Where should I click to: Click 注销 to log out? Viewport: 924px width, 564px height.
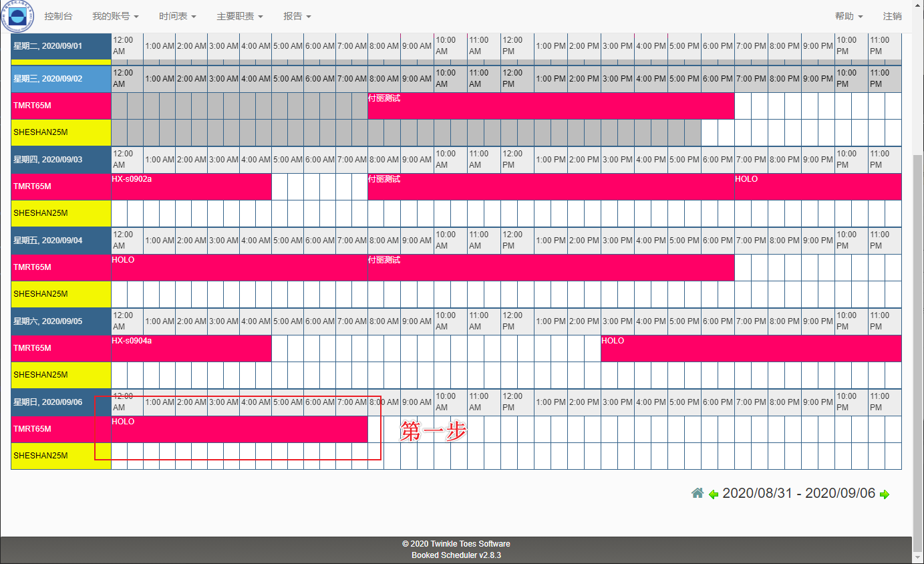(x=892, y=16)
